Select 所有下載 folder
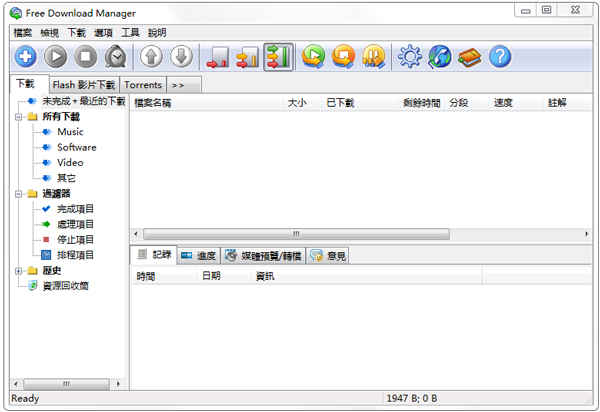The width and height of the screenshot is (600, 412). point(61,117)
